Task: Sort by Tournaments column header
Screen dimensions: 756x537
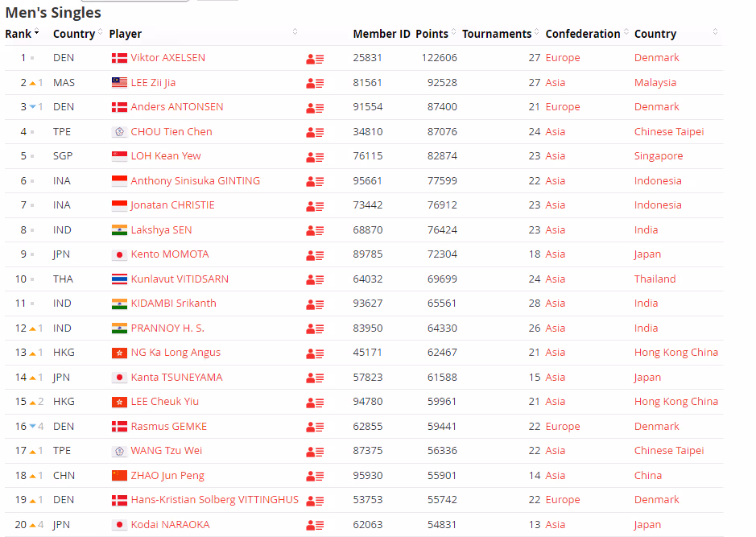Action: click(x=496, y=34)
